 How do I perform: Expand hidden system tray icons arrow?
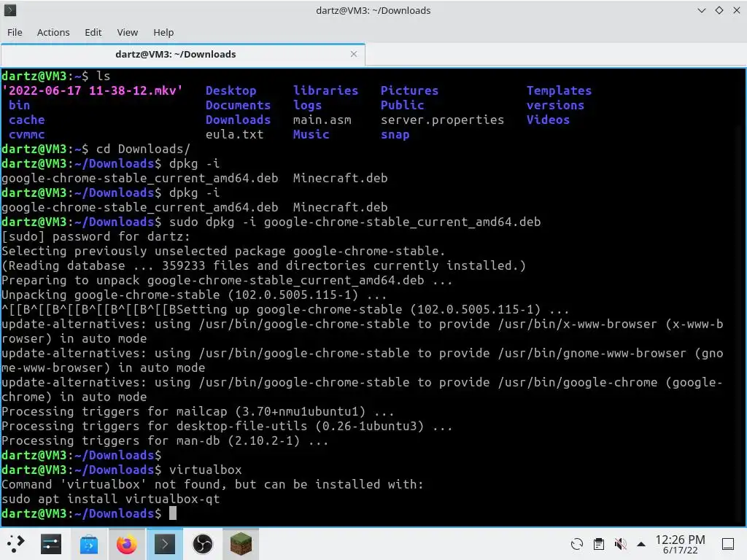point(641,544)
